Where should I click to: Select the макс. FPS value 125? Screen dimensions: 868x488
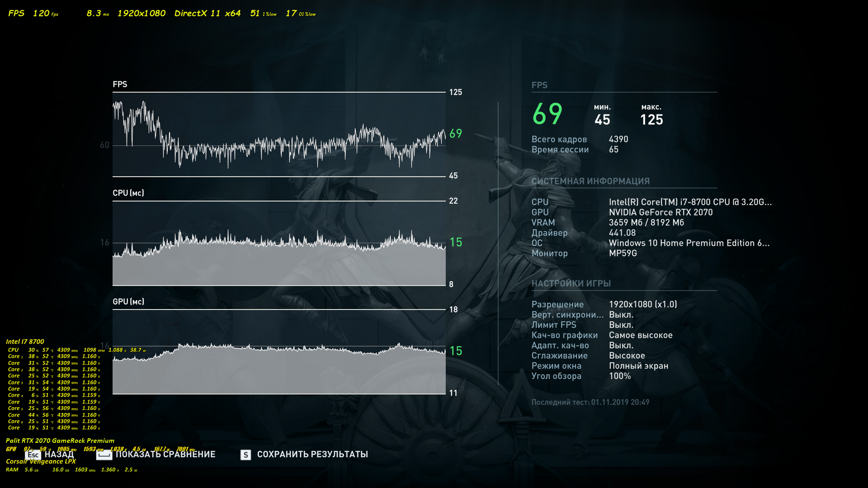tap(651, 120)
